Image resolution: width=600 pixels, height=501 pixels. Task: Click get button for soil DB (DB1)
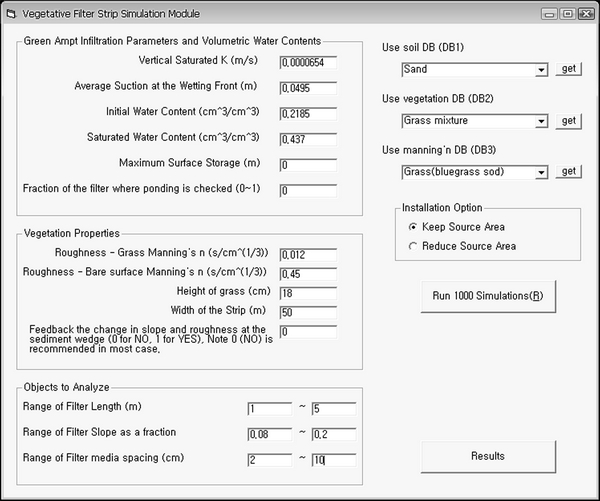point(569,69)
